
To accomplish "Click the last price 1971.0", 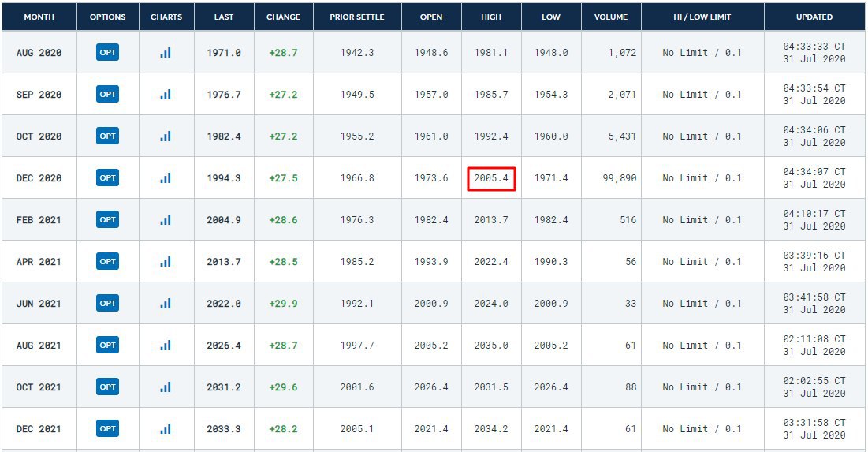I will (224, 53).
